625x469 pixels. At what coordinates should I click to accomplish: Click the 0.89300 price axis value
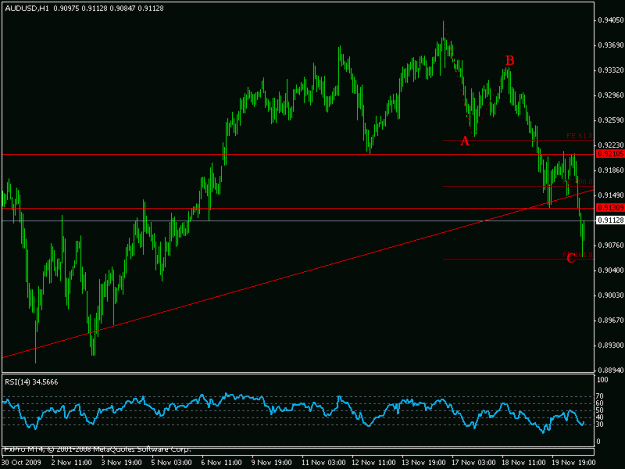pyautogui.click(x=611, y=345)
